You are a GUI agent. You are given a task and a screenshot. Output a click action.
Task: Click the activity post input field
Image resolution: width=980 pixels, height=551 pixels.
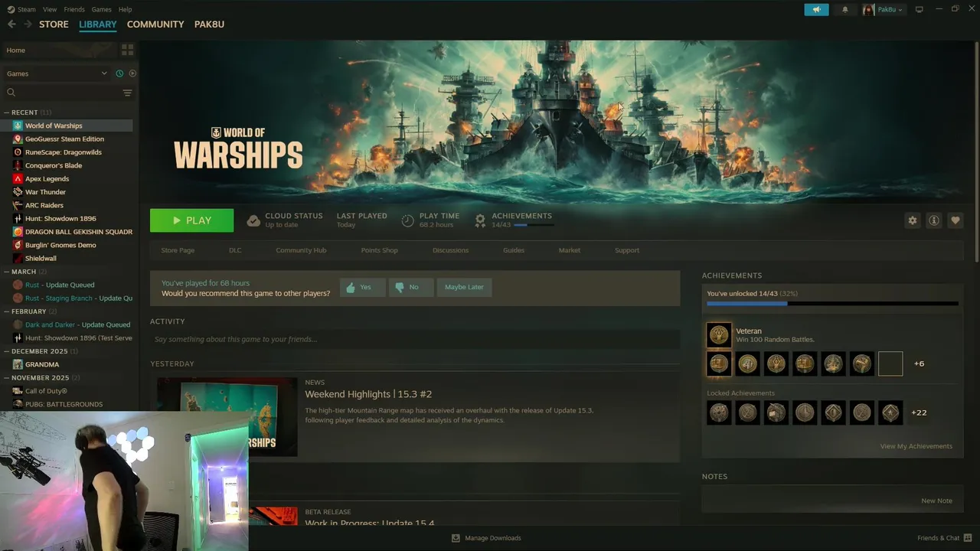click(x=415, y=339)
